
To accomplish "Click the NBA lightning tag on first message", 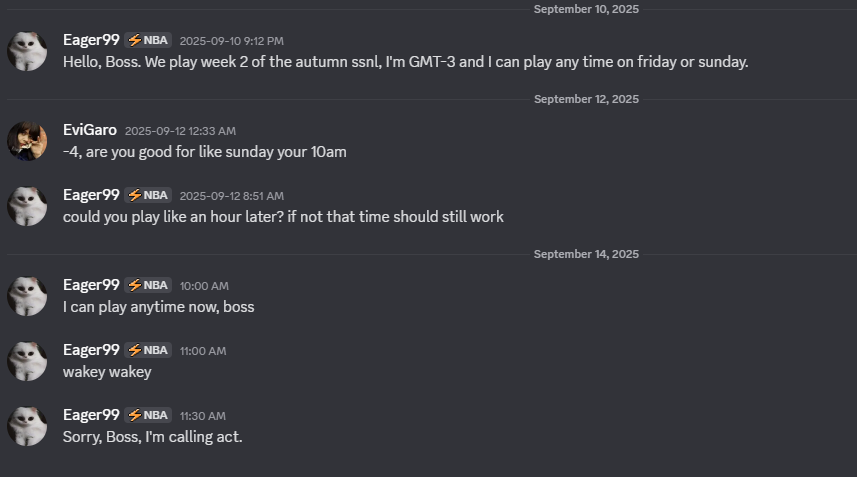I will click(148, 40).
